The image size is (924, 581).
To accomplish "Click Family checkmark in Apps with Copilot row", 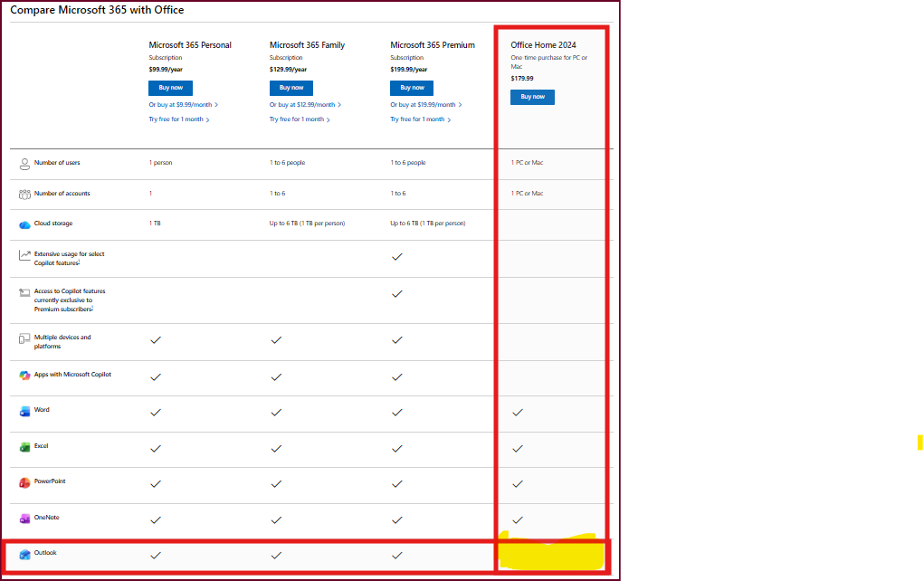I will [276, 377].
